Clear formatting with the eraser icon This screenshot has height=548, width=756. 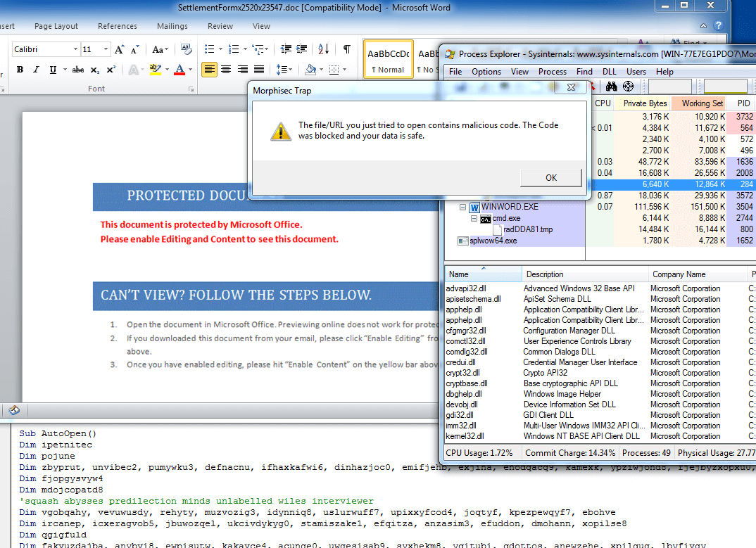[x=186, y=49]
